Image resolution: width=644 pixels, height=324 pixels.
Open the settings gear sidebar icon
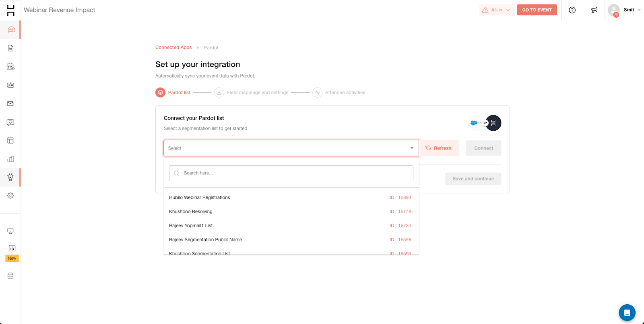tap(11, 196)
